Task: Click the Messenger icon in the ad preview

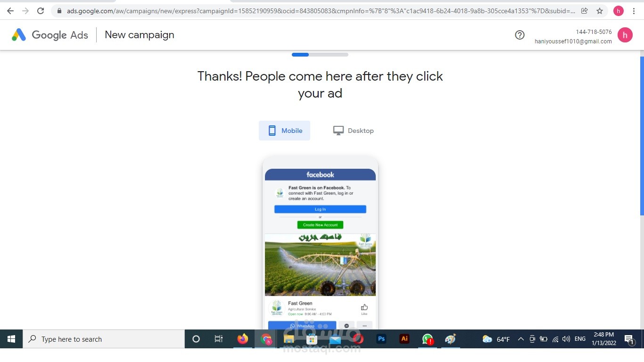Action: [x=346, y=325]
